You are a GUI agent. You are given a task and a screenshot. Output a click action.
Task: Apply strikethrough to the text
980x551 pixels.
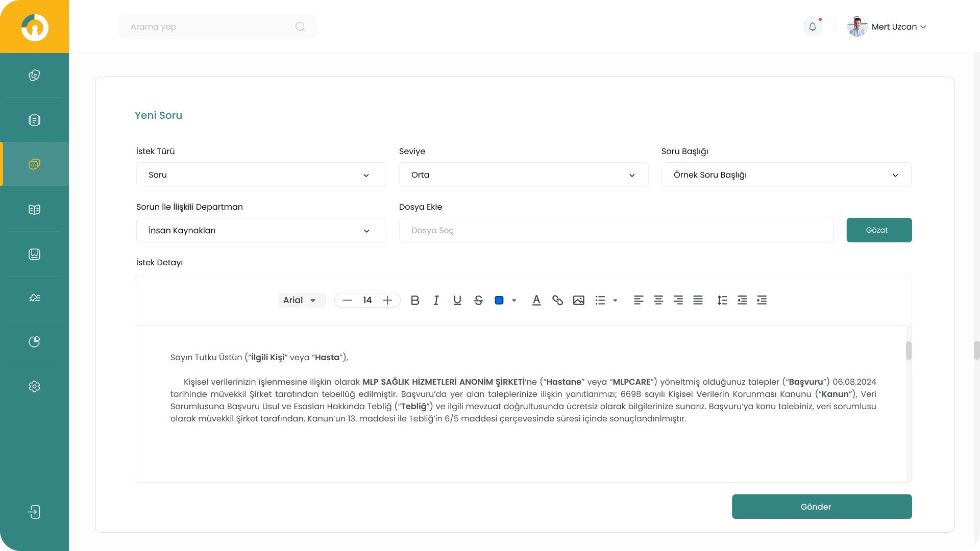(478, 300)
